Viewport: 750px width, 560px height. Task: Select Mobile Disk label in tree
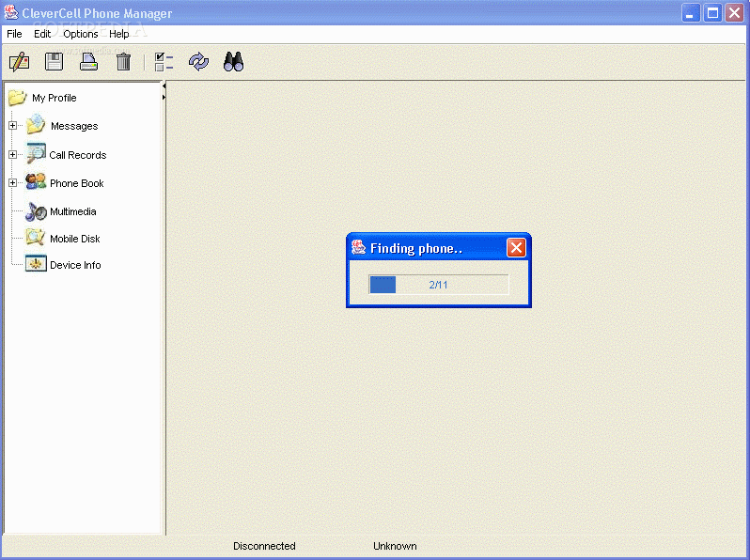(74, 239)
